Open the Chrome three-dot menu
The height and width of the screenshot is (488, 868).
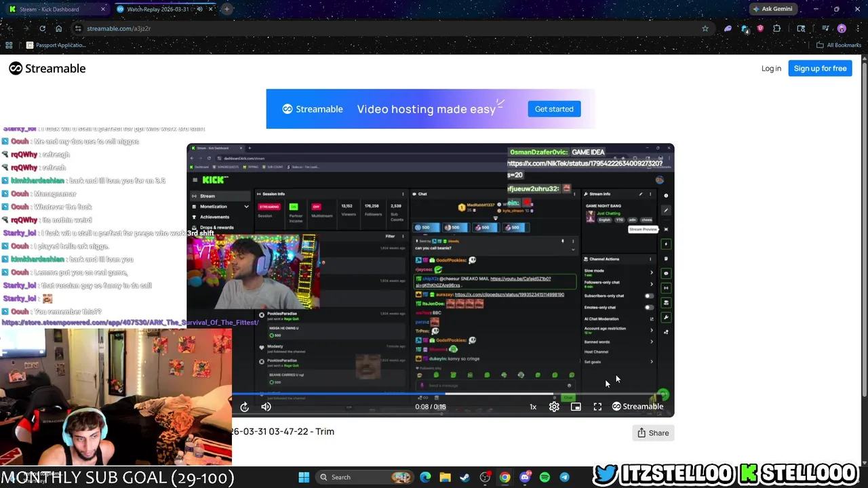coord(858,28)
